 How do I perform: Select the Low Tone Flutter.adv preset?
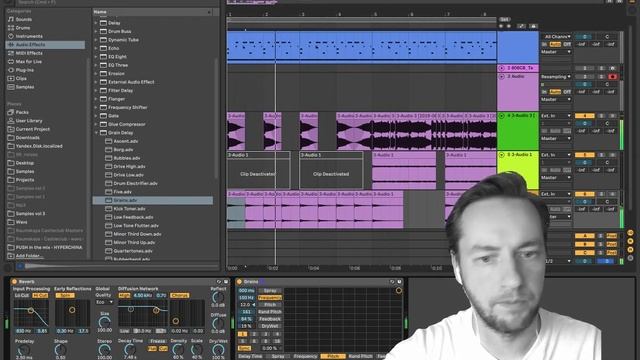(136, 226)
